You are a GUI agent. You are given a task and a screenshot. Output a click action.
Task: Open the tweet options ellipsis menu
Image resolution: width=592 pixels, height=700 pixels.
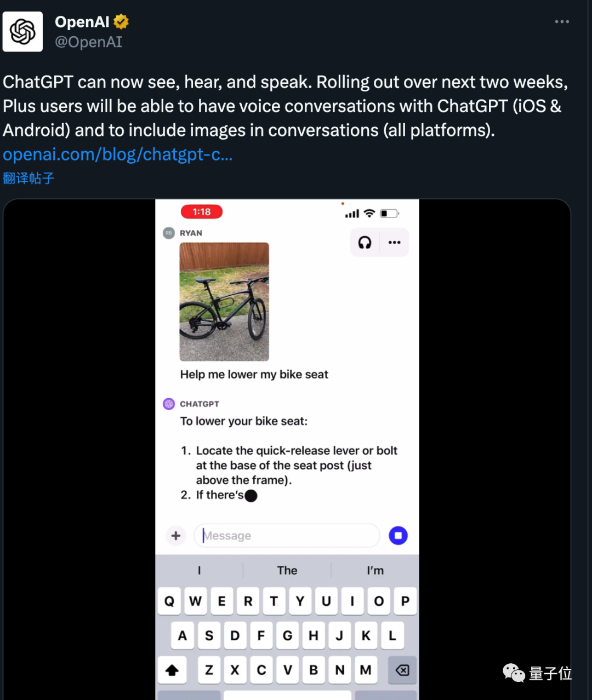click(x=562, y=21)
